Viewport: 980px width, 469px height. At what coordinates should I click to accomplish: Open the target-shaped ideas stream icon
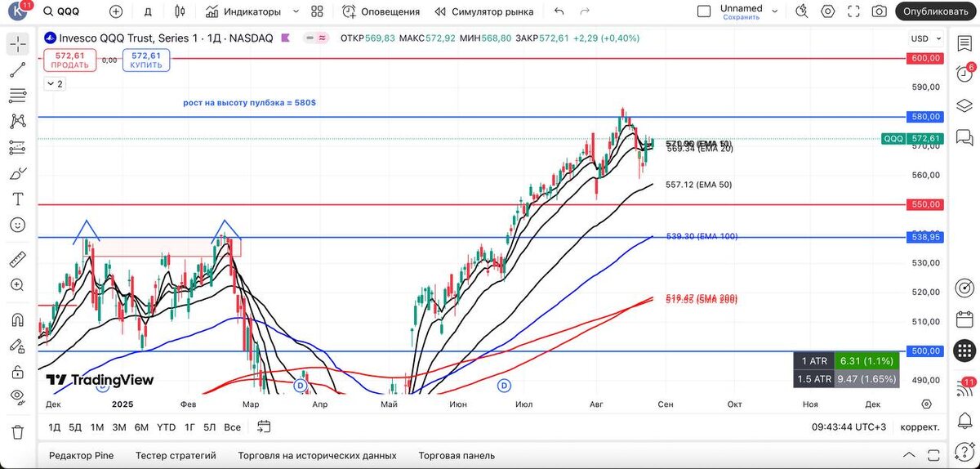click(964, 288)
